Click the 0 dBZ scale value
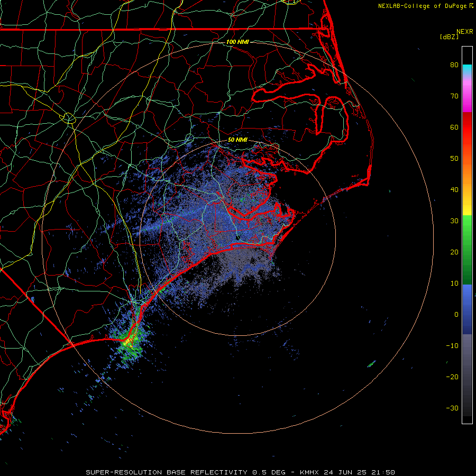The height and width of the screenshot is (476, 476). (456, 315)
